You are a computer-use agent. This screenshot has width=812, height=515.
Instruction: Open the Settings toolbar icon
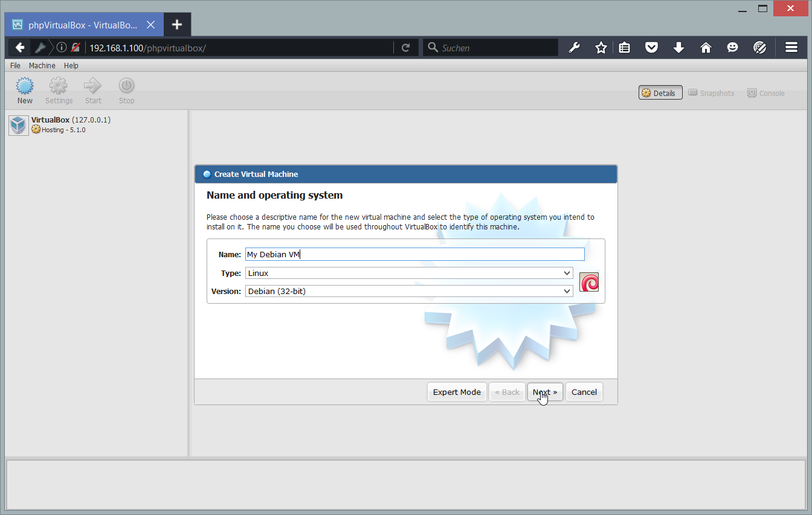59,86
